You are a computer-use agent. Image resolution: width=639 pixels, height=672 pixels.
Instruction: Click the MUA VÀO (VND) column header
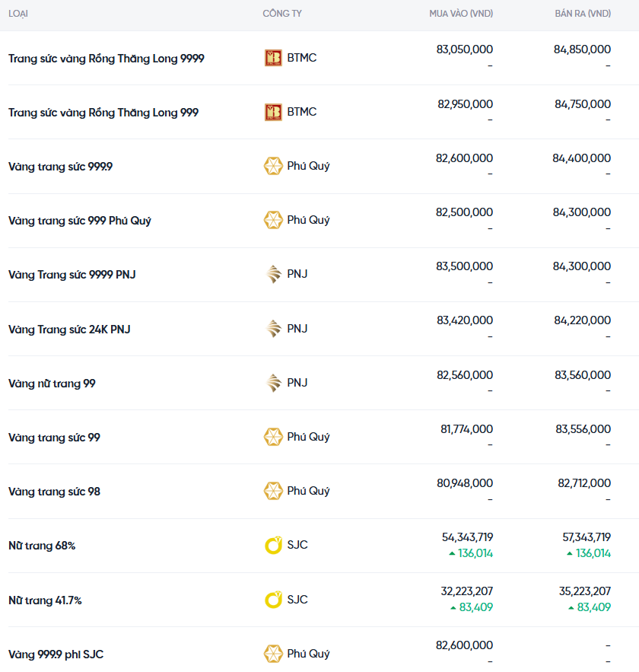click(461, 14)
